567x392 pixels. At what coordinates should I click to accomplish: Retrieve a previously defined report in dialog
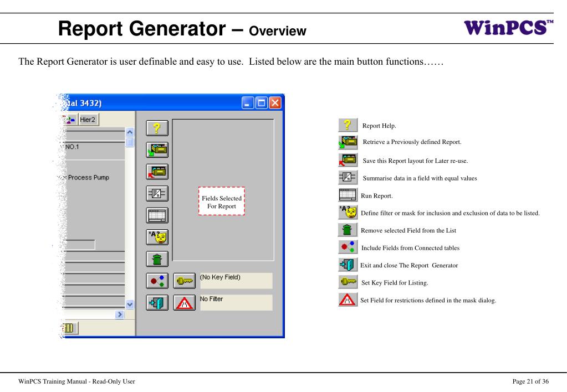[x=157, y=150]
